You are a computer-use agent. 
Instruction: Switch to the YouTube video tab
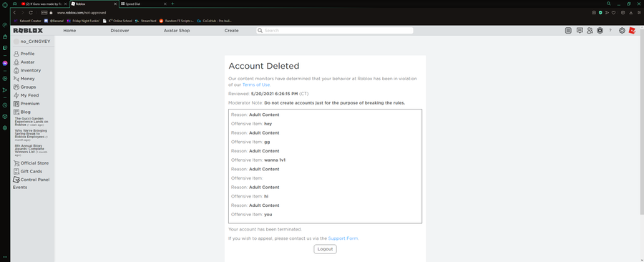coord(44,4)
